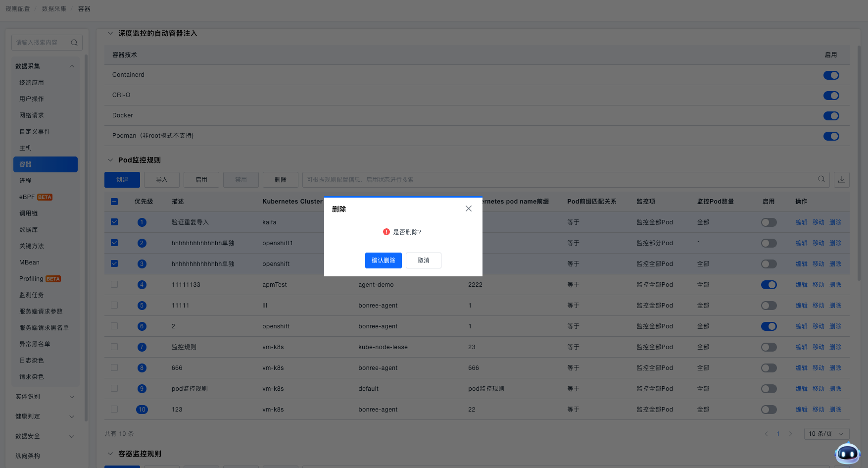The height and width of the screenshot is (468, 868).
Task: Select the 容器 sidebar item
Action: coord(46,164)
